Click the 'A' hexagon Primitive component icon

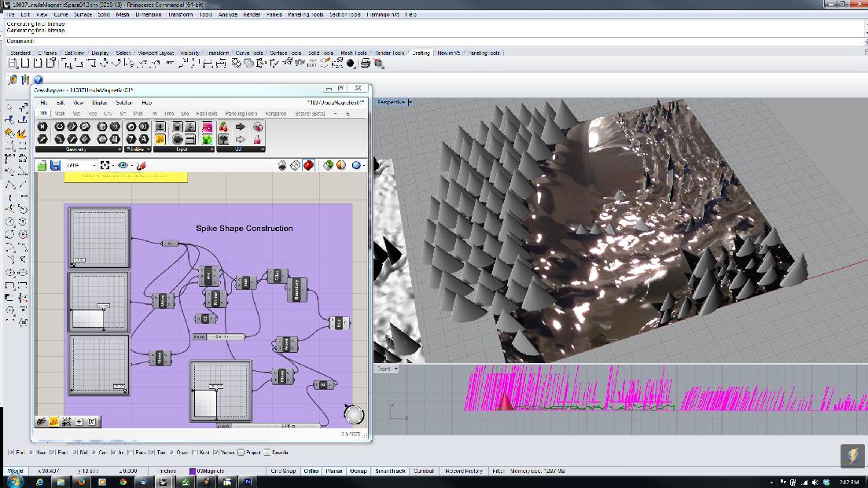click(143, 139)
